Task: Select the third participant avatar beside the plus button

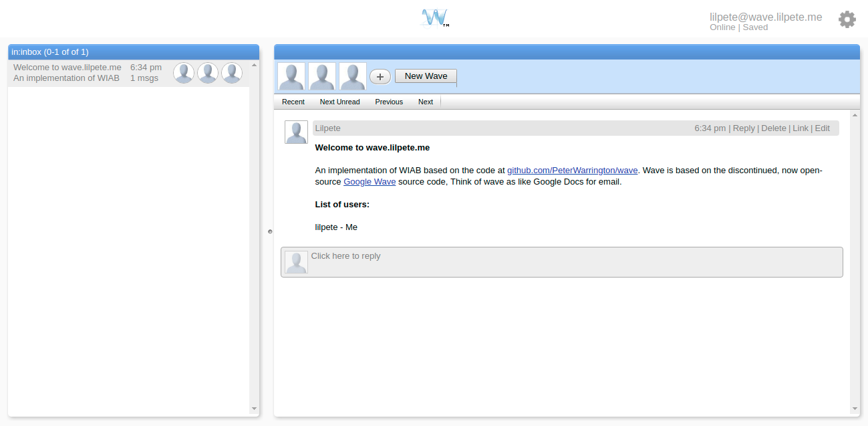Action: pos(353,76)
